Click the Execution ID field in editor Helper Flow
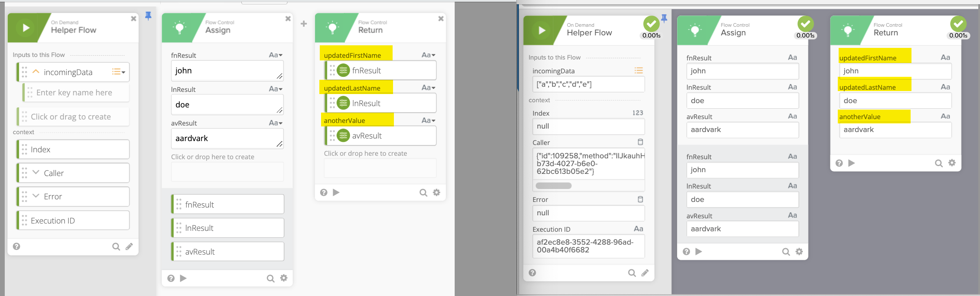980x296 pixels. click(x=73, y=220)
